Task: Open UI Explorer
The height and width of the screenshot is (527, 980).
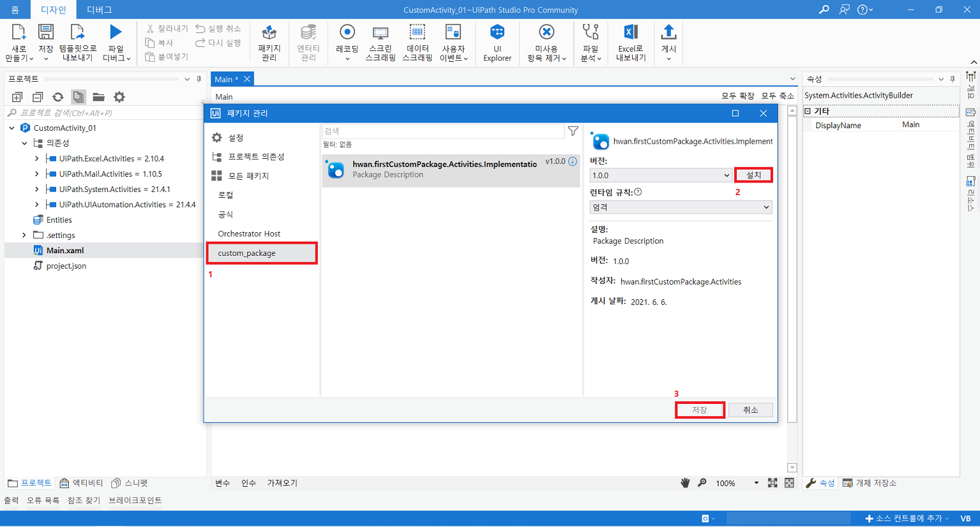Action: [x=497, y=43]
